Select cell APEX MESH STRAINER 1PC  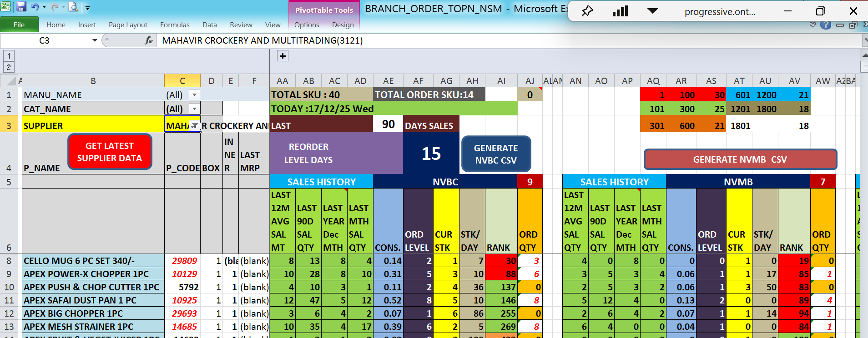click(93, 327)
